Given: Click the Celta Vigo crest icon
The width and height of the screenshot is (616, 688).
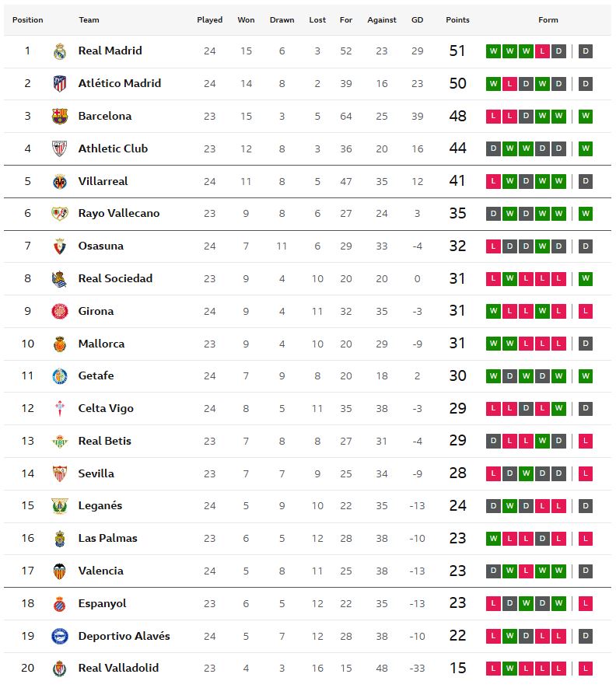Looking at the screenshot, I should click(x=60, y=409).
